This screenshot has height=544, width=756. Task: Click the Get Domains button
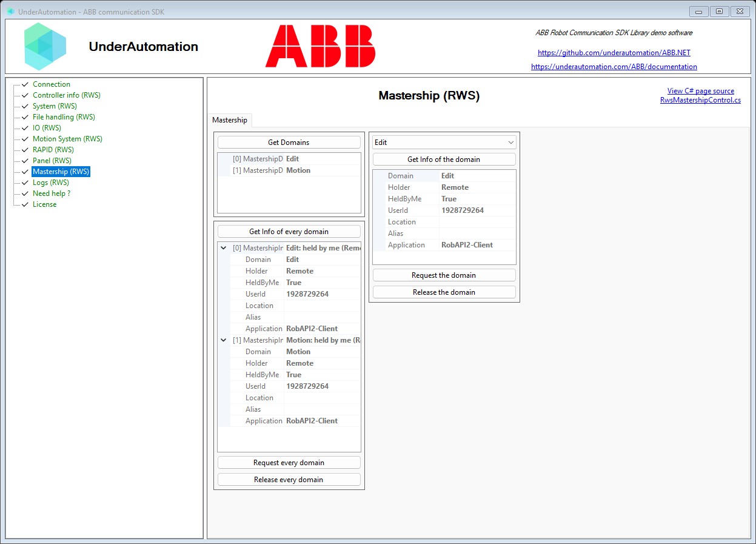[289, 143]
